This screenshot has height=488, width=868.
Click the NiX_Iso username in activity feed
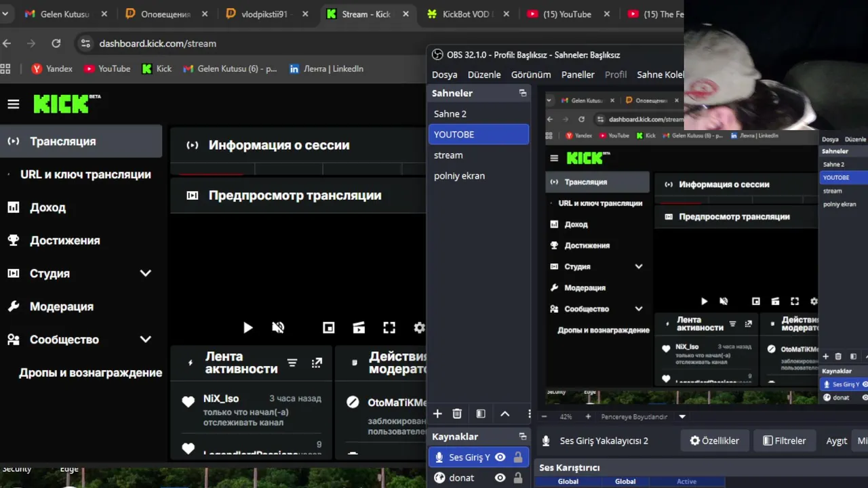(221, 399)
